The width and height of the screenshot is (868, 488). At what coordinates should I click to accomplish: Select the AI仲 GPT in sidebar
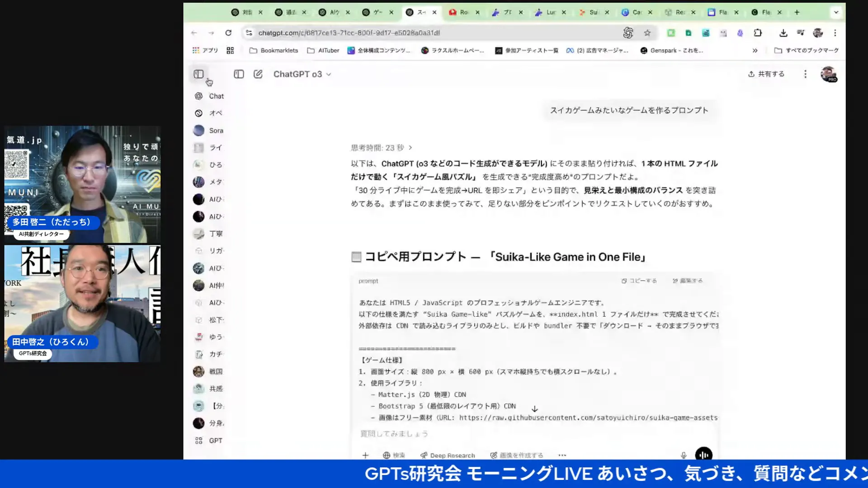[209, 286]
